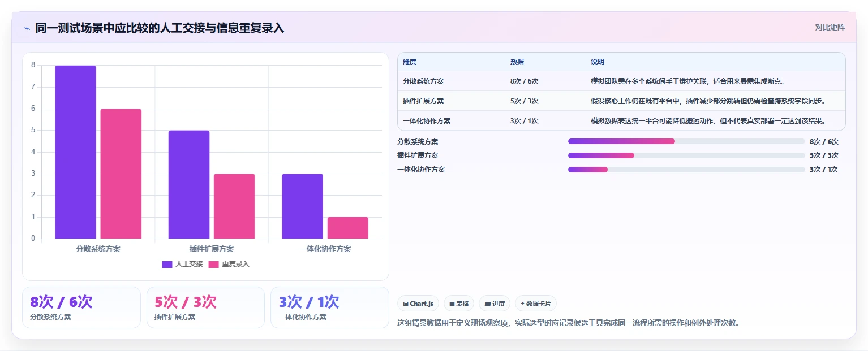Image resolution: width=868 pixels, height=351 pixels.
Task: Open the 进度 chip
Action: tap(495, 304)
